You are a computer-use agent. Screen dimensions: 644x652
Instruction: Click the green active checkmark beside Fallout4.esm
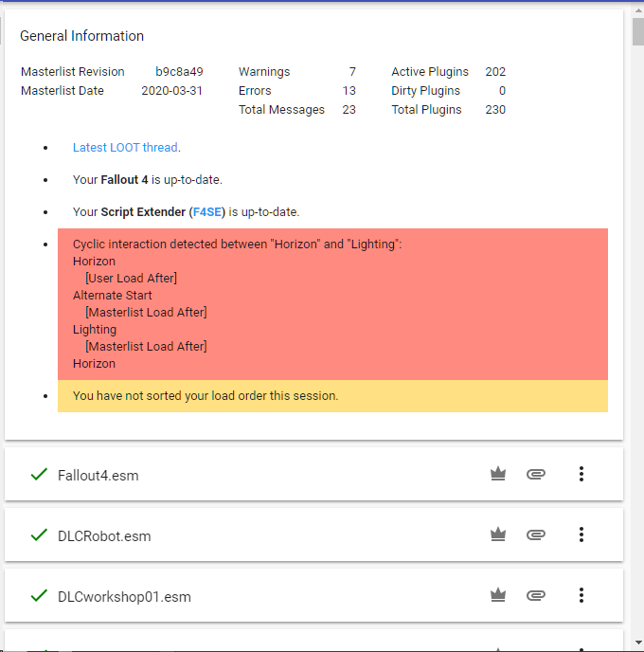(39, 474)
